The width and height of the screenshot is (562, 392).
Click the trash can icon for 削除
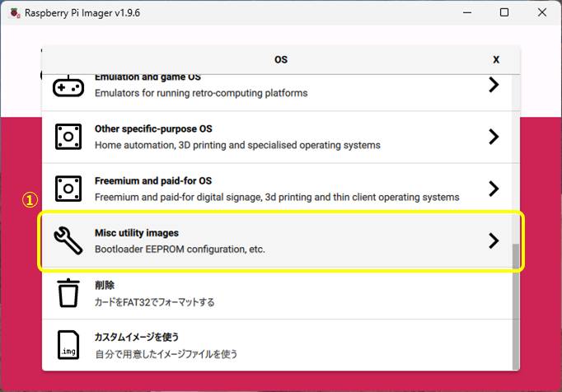[68, 293]
